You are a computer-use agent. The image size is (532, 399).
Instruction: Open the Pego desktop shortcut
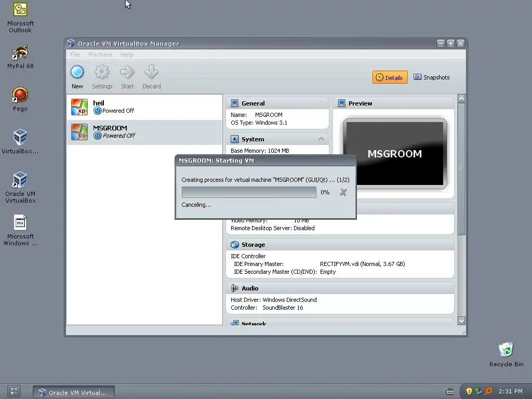click(x=20, y=99)
